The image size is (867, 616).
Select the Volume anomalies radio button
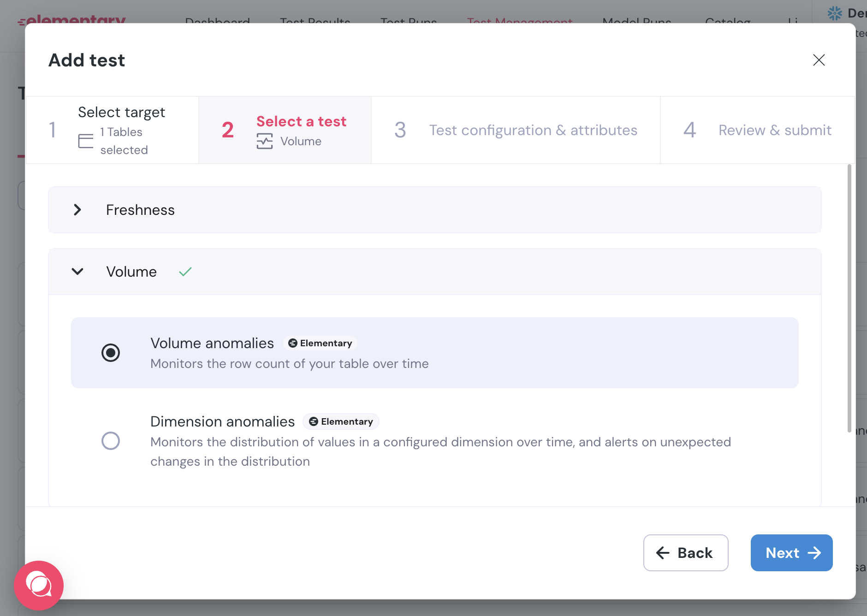pos(111,353)
